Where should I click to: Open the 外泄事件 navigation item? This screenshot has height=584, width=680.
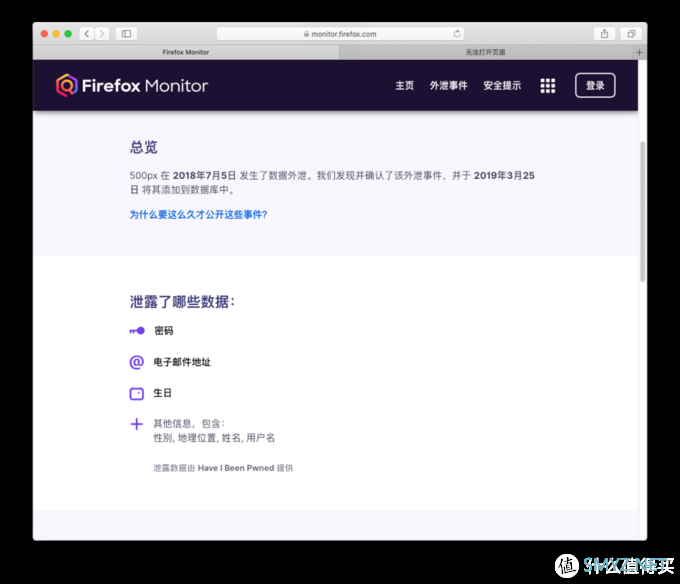pos(448,86)
